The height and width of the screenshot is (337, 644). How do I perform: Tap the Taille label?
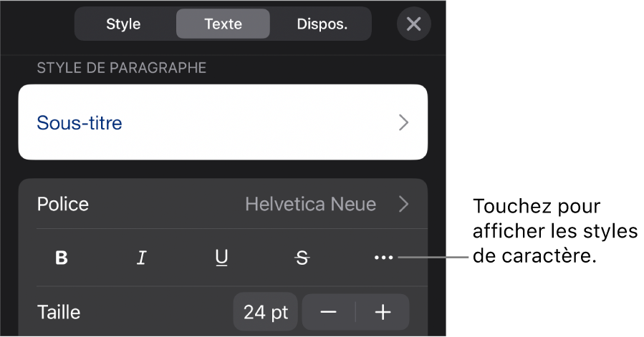59,313
